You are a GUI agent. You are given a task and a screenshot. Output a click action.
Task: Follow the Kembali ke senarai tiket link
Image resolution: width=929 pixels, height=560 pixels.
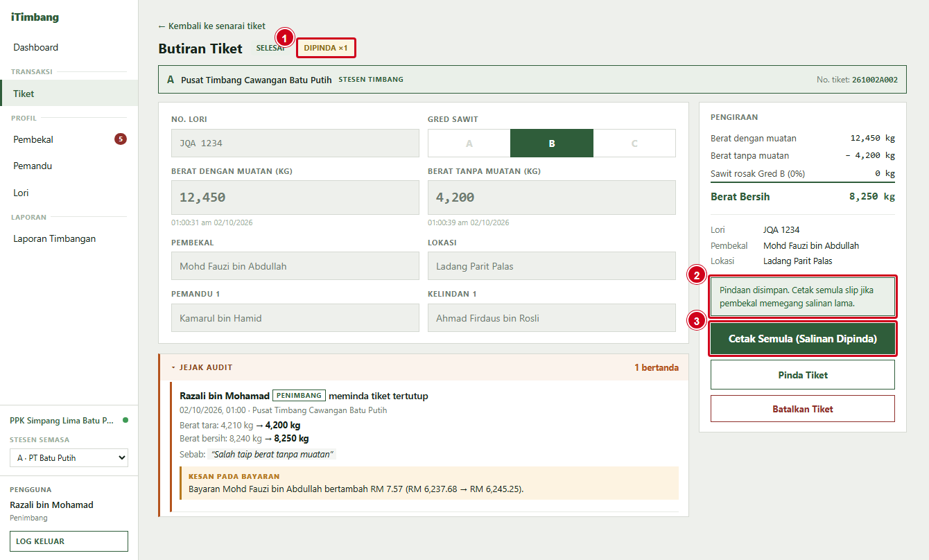[x=211, y=26]
